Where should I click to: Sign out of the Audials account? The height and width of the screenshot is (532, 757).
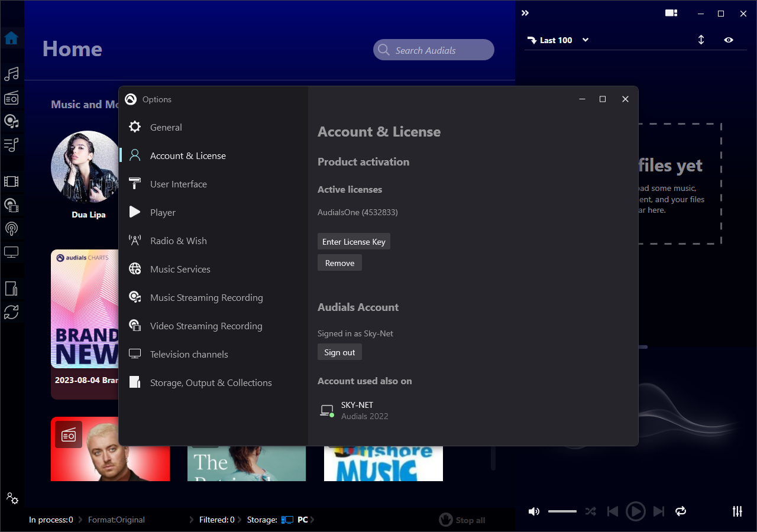click(339, 352)
